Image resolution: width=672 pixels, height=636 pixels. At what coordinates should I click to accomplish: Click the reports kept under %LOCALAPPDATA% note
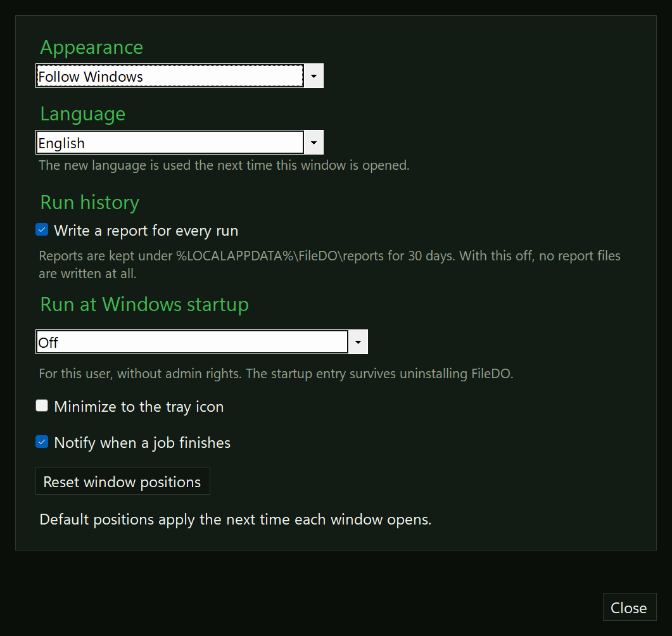click(x=329, y=264)
